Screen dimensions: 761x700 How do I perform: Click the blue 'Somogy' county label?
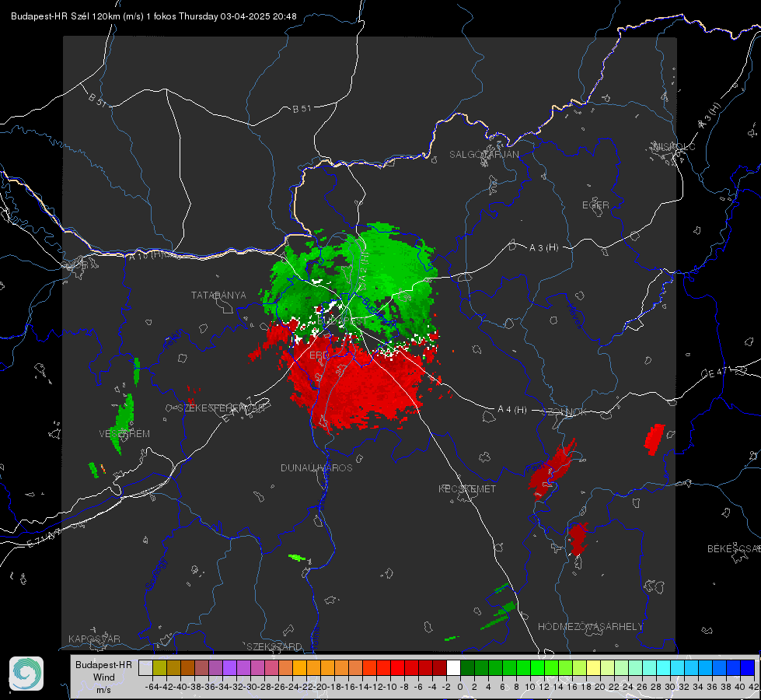pos(155,574)
